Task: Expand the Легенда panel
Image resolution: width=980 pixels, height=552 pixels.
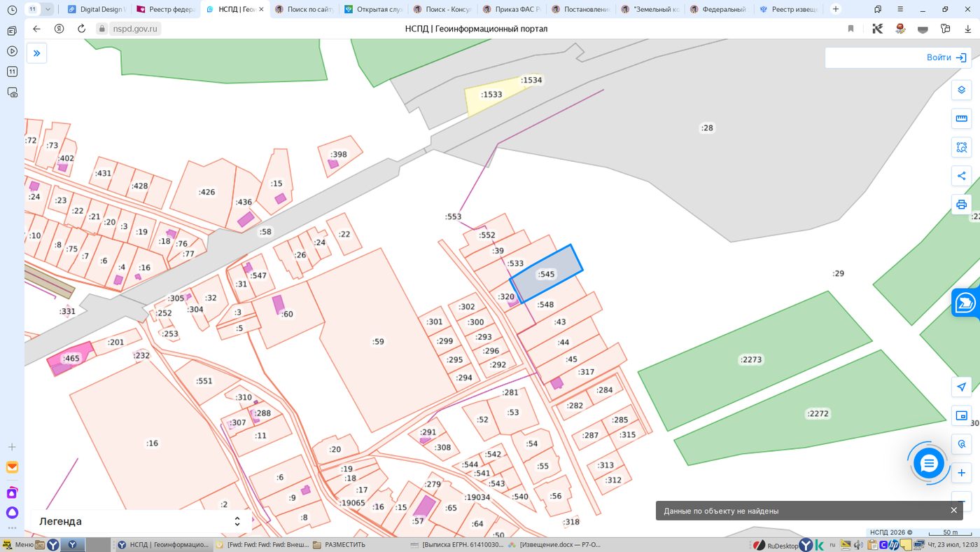Action: (140, 521)
